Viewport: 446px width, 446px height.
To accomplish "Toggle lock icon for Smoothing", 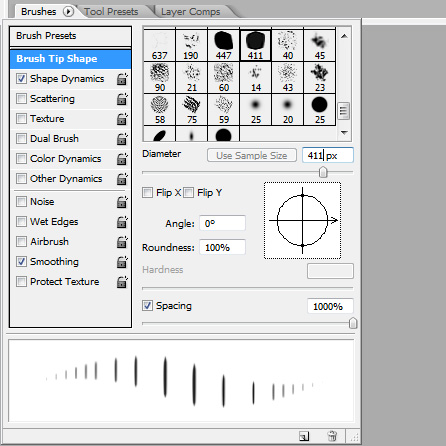I will [122, 262].
